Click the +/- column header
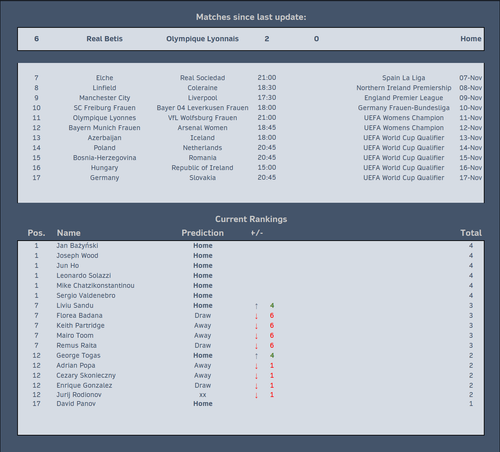500x452 pixels. [257, 233]
